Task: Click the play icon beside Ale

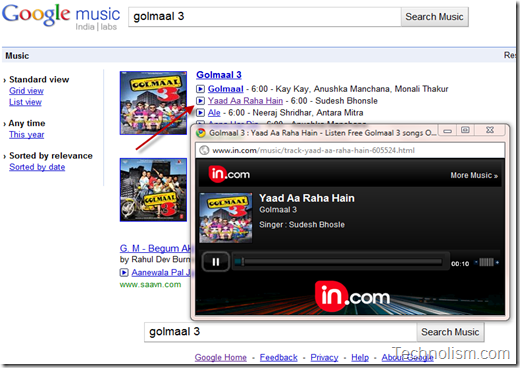Action: coord(200,113)
